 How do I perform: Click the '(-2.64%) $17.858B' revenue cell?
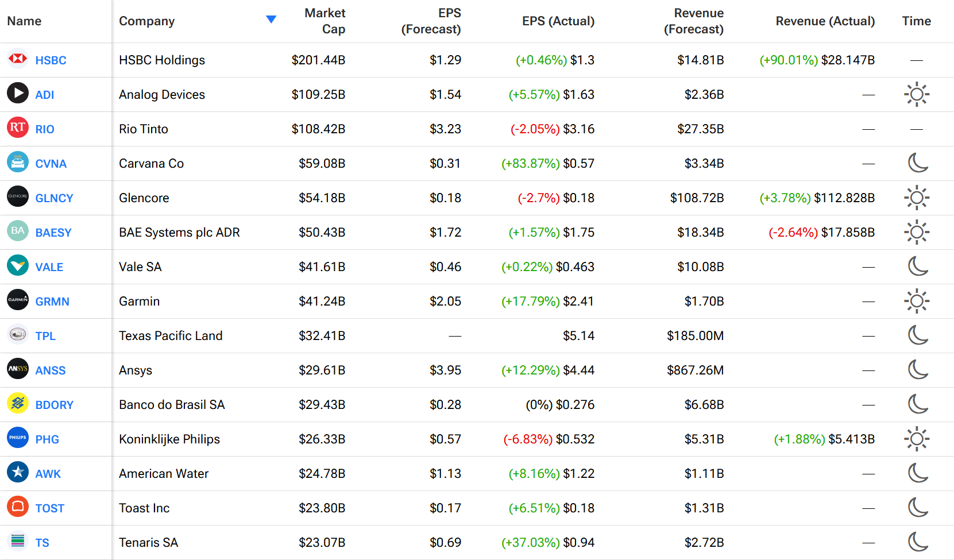(x=822, y=233)
